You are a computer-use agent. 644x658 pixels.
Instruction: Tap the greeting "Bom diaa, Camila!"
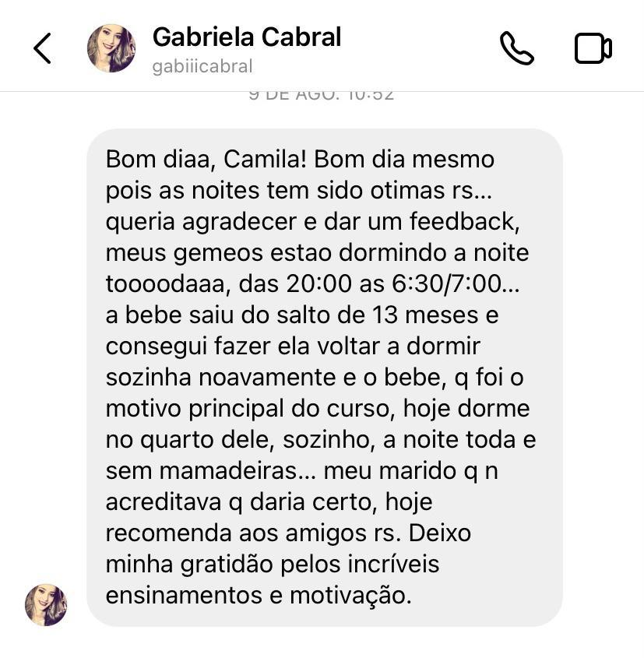pos(206,160)
